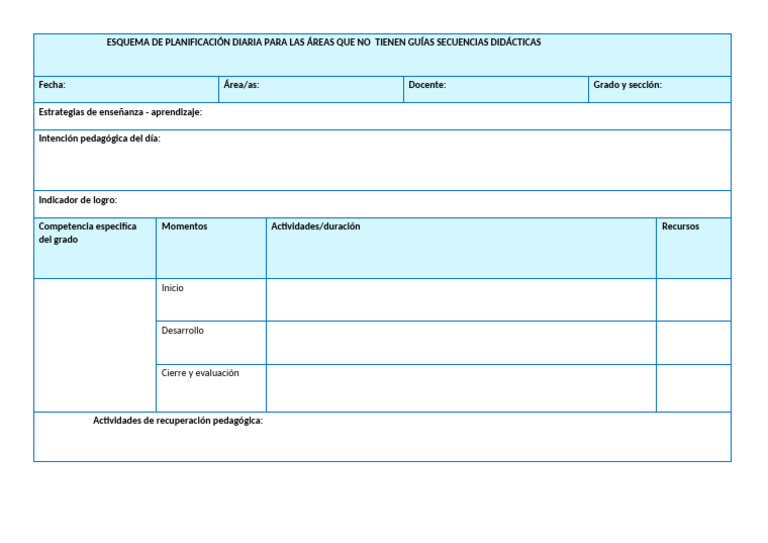The image size is (768, 543).
Task: Click the 'Momentos' column header
Action: click(x=211, y=248)
